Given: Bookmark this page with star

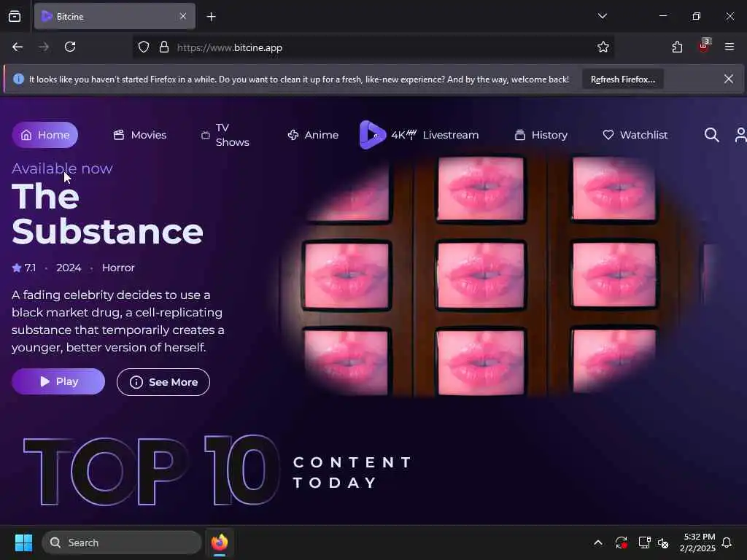Looking at the screenshot, I should [x=603, y=47].
